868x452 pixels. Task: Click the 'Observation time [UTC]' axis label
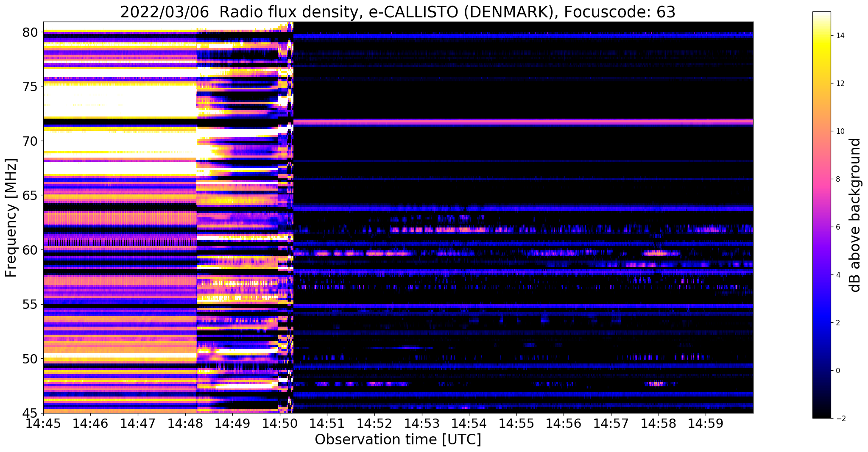398,439
